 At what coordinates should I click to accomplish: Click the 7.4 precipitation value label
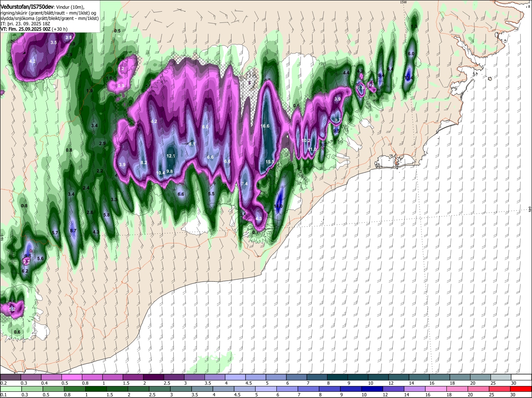(x=244, y=184)
